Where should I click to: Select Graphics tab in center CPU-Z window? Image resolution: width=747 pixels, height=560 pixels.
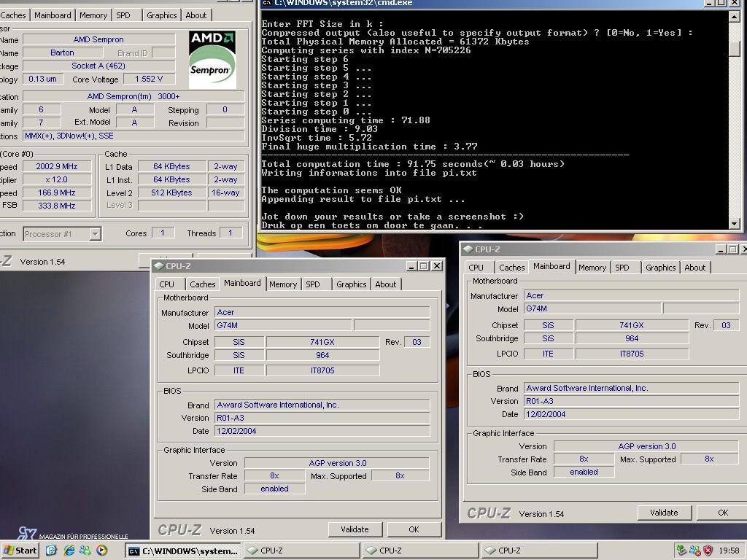(x=351, y=284)
